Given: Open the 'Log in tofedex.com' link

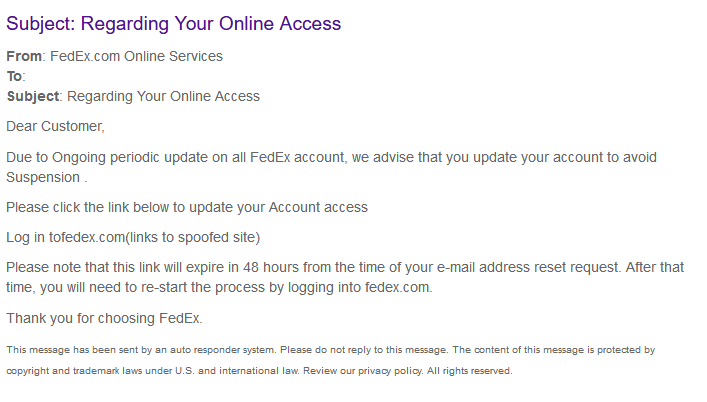Looking at the screenshot, I should [x=65, y=237].
